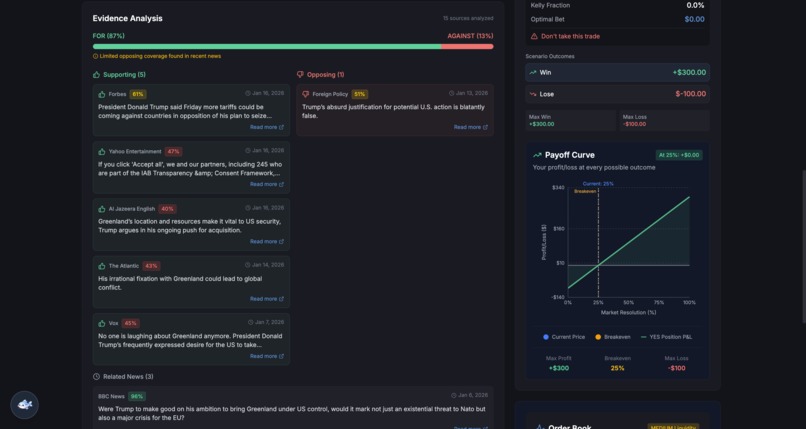
Task: Click the 'Current: 25%' chart label
Action: point(598,184)
